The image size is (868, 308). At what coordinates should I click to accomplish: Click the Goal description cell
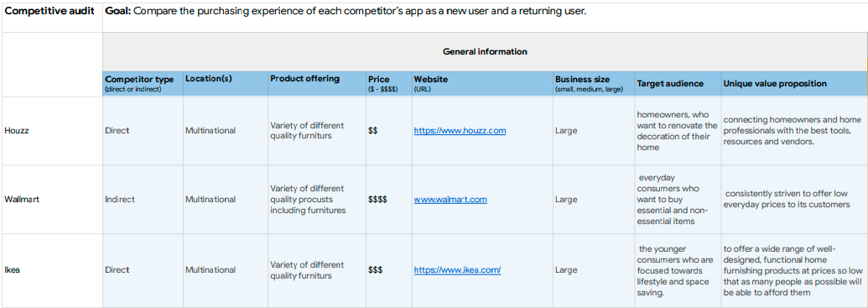pyautogui.click(x=485, y=17)
